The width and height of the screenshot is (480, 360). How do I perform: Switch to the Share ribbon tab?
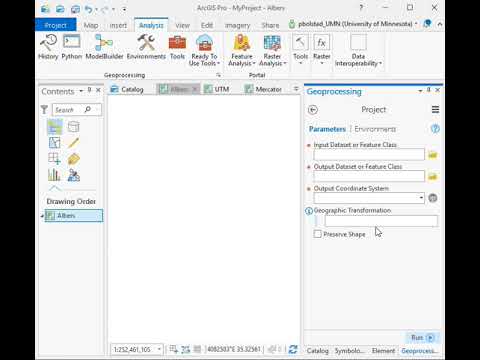pyautogui.click(x=270, y=25)
